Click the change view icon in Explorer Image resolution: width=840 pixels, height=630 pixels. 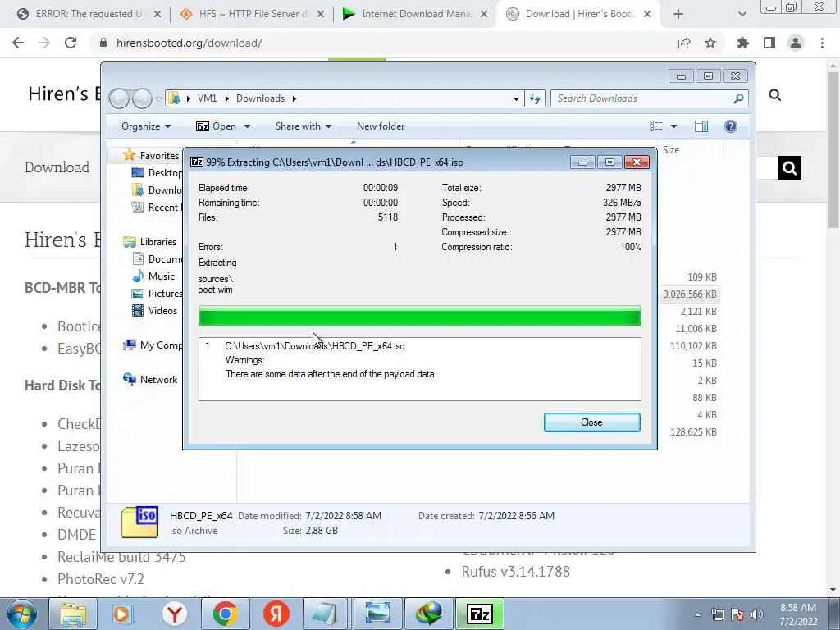click(x=655, y=126)
